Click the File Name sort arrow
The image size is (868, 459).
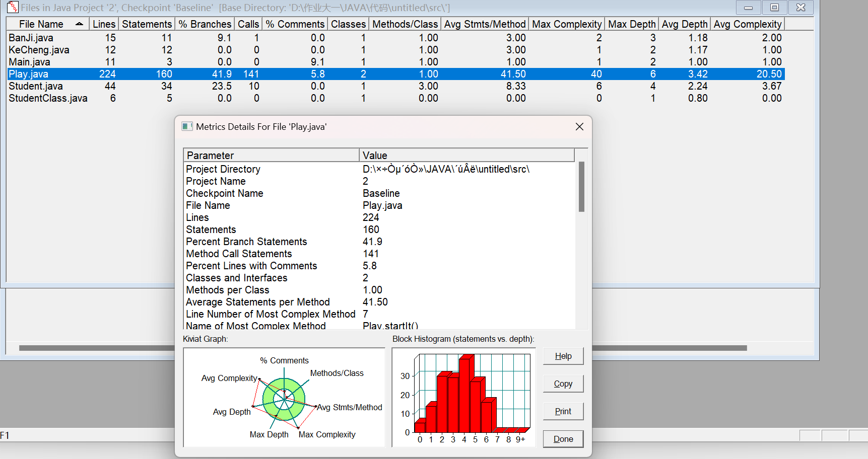(79, 24)
